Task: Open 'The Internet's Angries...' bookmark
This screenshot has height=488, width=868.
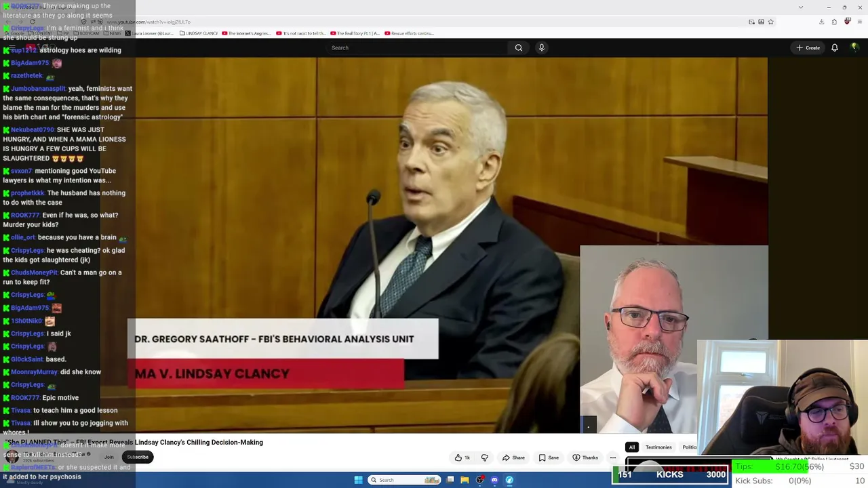Action: click(247, 33)
